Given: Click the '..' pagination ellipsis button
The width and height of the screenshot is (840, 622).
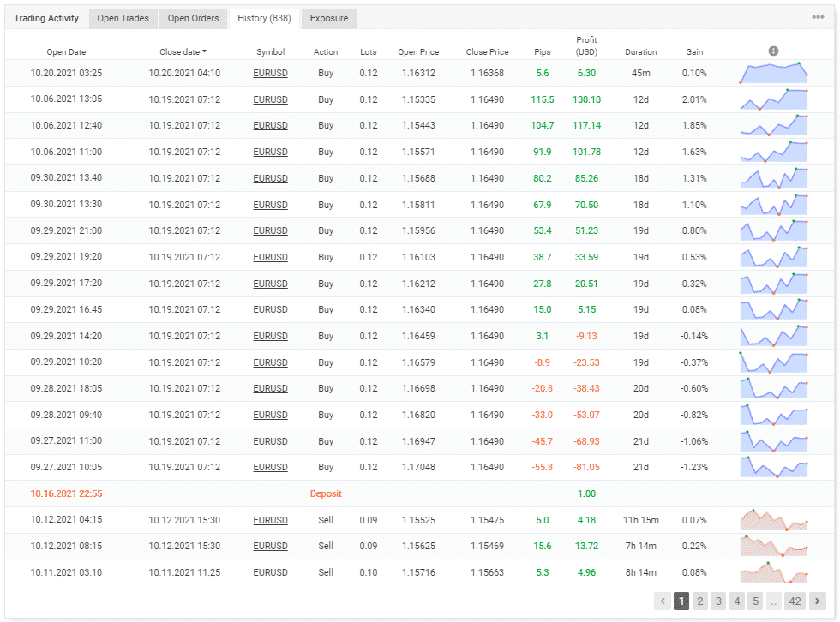Looking at the screenshot, I should (x=774, y=601).
